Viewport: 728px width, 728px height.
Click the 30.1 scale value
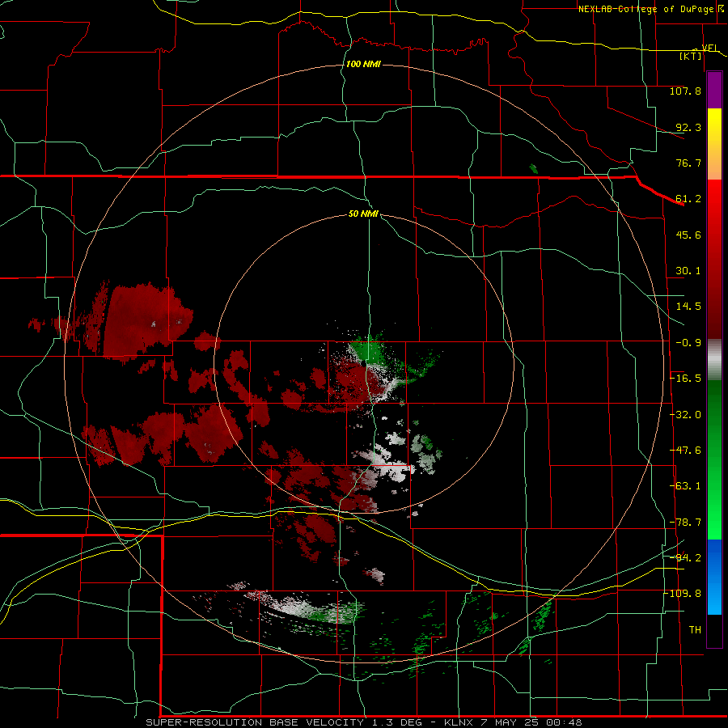[x=688, y=271]
